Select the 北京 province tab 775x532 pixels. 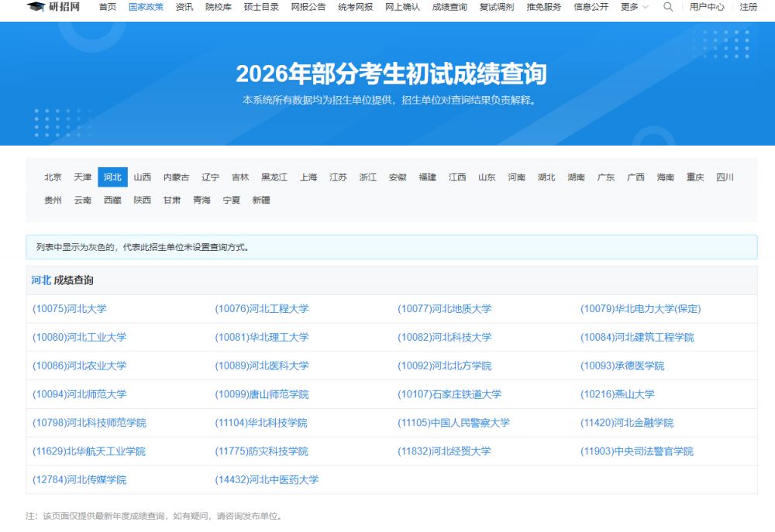(53, 177)
